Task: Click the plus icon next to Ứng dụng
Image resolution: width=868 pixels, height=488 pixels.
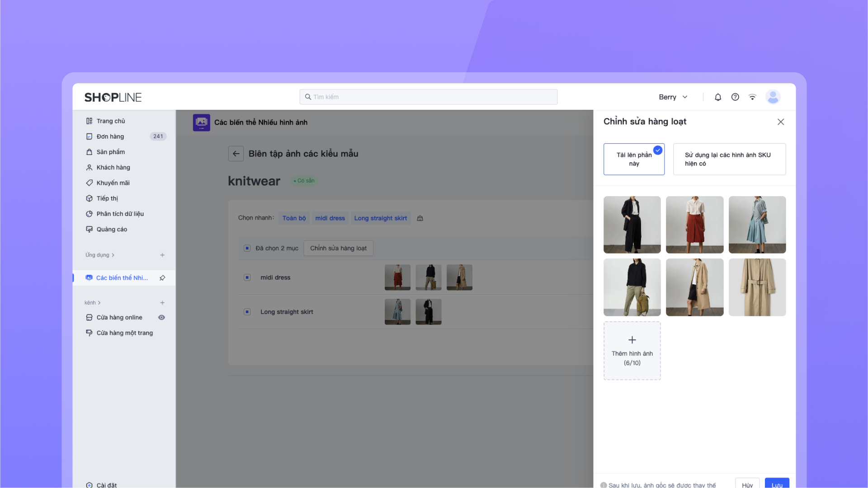Action: pos(162,255)
